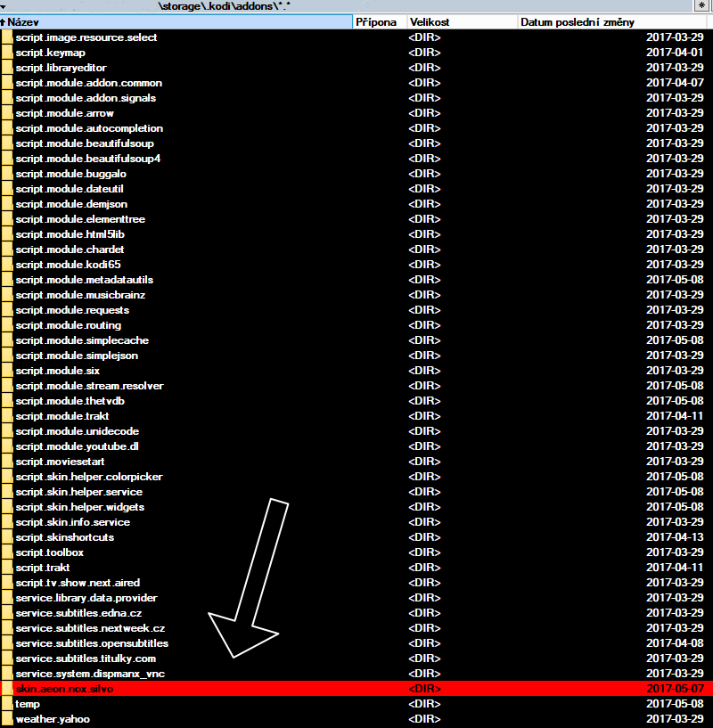Click the script.libraryeditor folder icon
Image resolution: width=713 pixels, height=728 pixels.
7,68
